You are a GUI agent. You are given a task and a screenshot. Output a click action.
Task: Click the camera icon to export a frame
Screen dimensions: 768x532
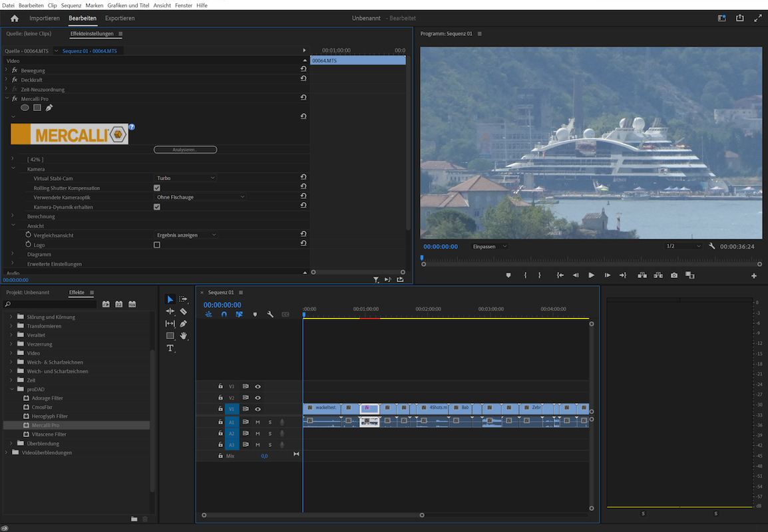pos(673,275)
